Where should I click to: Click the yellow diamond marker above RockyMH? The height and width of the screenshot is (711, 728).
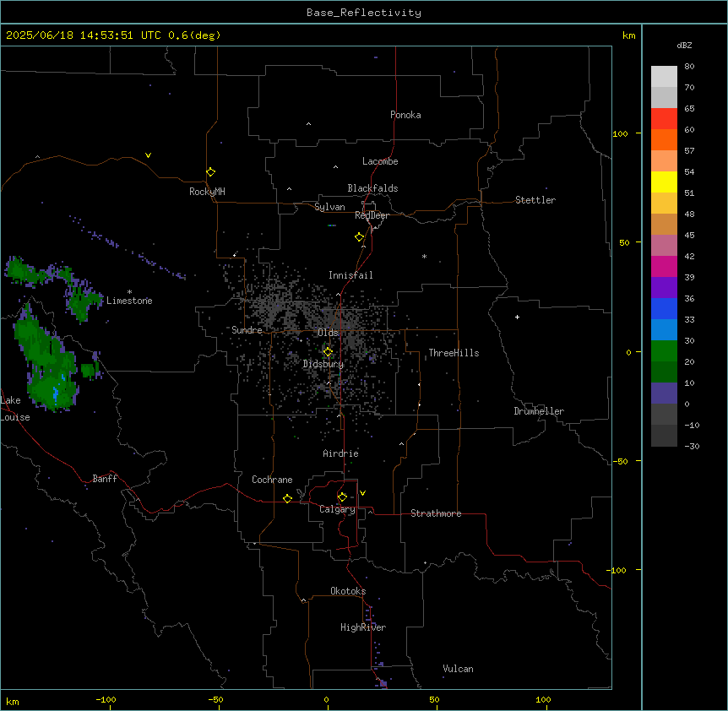(x=210, y=172)
